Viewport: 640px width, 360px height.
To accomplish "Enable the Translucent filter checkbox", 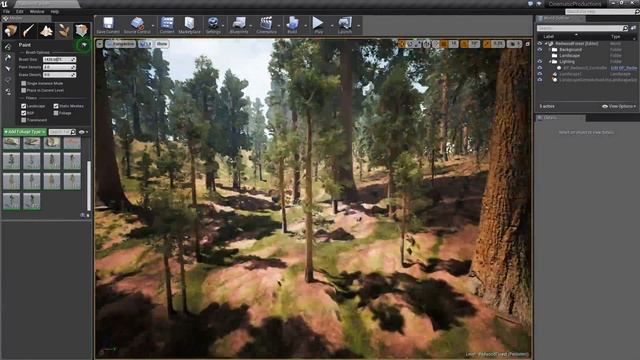I will pyautogui.click(x=24, y=120).
